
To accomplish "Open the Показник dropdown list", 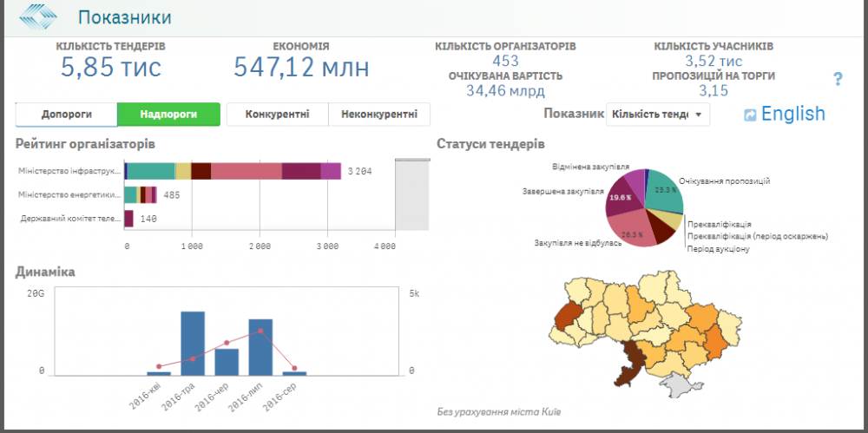I will click(658, 114).
